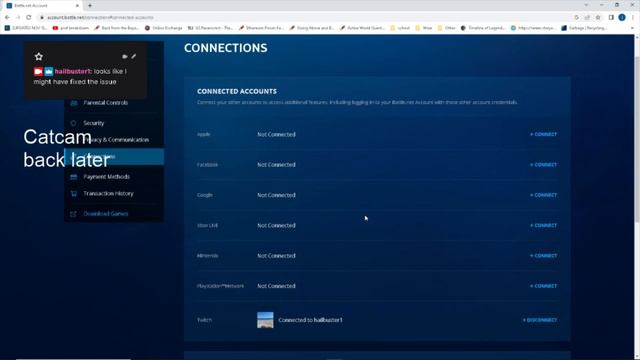The image size is (640, 360).
Task: Open the 'Wow' bookmarks folder
Action: coord(424,28)
